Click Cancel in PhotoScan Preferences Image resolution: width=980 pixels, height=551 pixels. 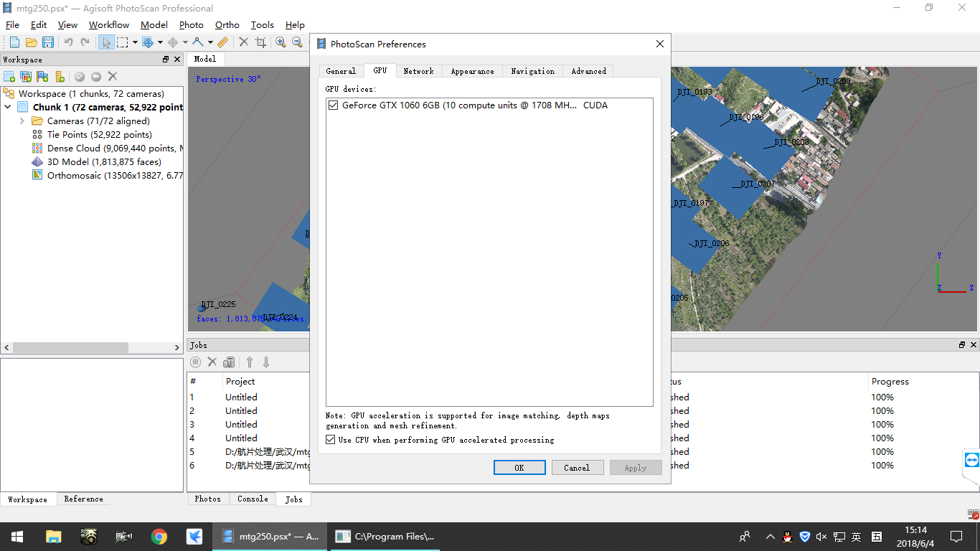577,468
